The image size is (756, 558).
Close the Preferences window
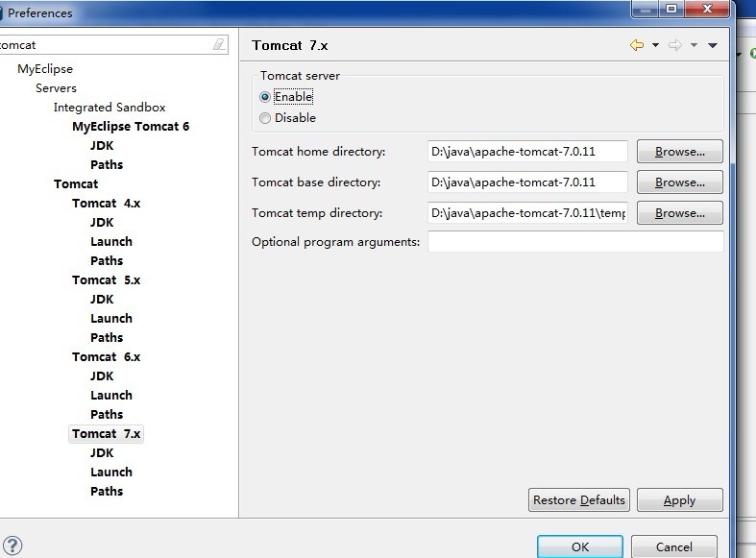click(707, 9)
